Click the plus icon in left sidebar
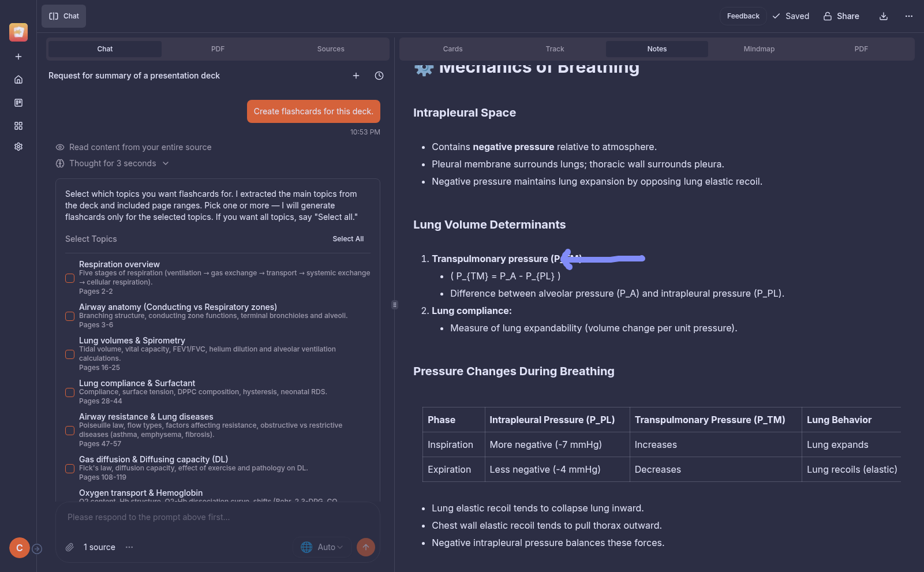Screen dimensions: 924x572 click(x=18, y=57)
